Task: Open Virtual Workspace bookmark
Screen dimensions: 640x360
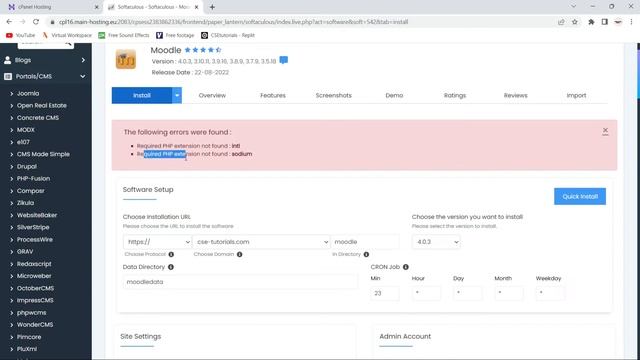Action: coord(67,35)
